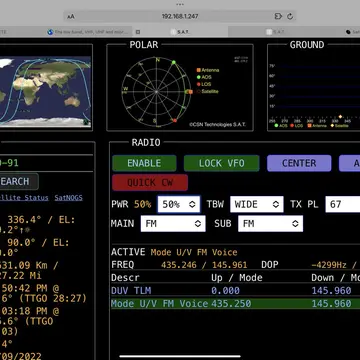Click the ENABLE radio button
360x360 pixels.
[x=144, y=163]
